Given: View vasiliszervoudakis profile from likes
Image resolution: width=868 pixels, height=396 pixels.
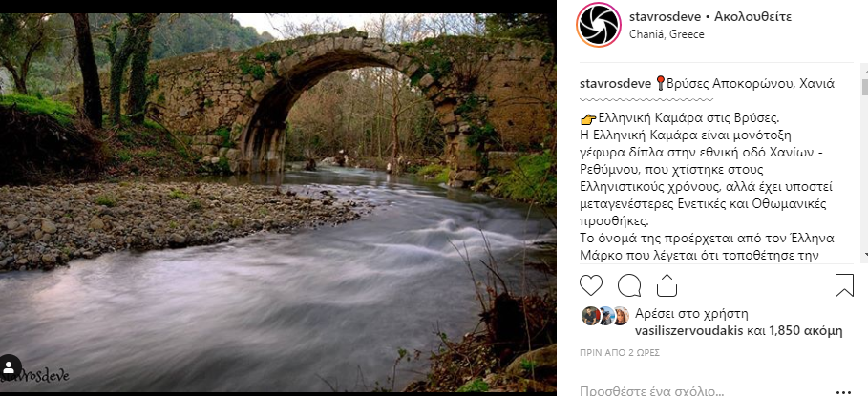Looking at the screenshot, I should pos(689,331).
